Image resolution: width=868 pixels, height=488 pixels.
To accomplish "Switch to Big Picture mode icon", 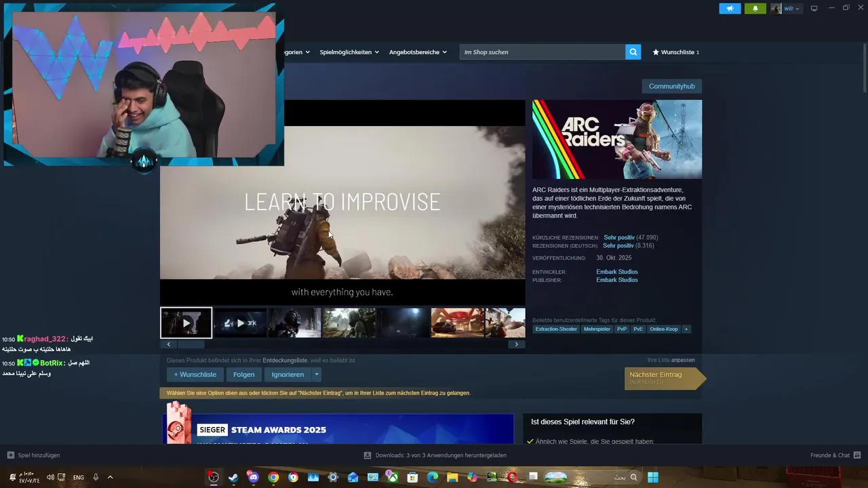I will point(814,8).
